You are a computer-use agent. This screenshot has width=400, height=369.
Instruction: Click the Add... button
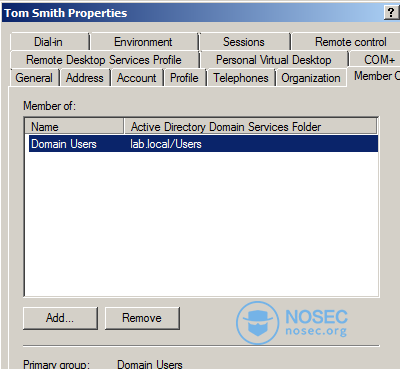tap(60, 318)
